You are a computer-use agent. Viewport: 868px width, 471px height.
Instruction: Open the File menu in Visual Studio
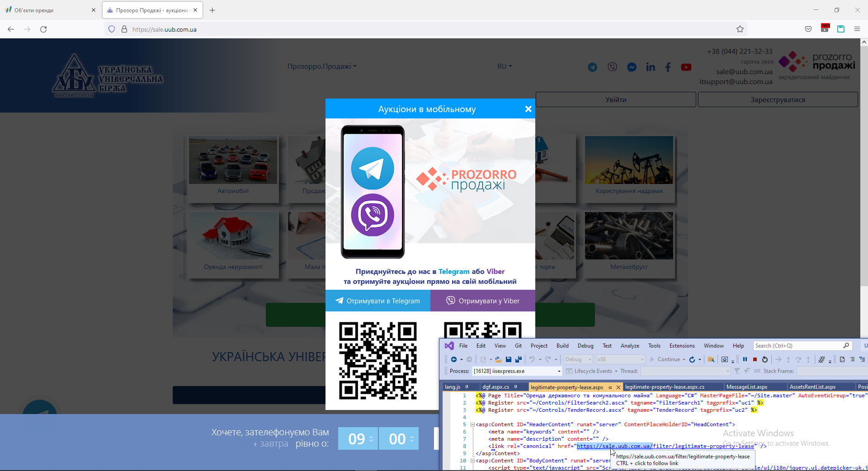[x=463, y=346]
